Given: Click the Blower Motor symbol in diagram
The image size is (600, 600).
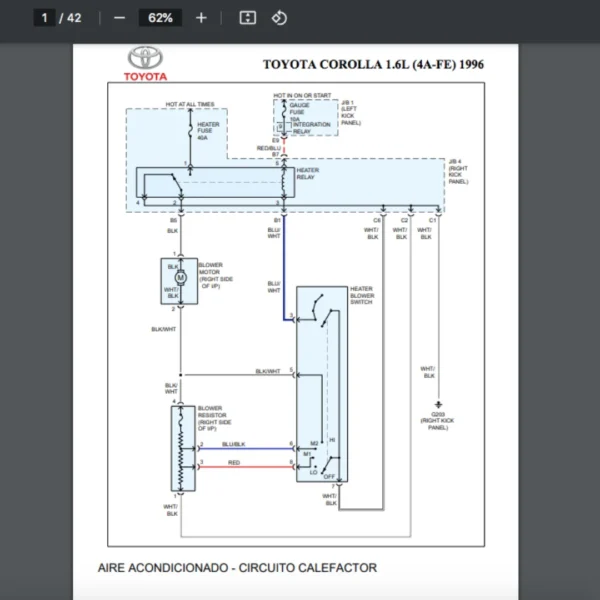Looking at the screenshot, I should click(181, 277).
